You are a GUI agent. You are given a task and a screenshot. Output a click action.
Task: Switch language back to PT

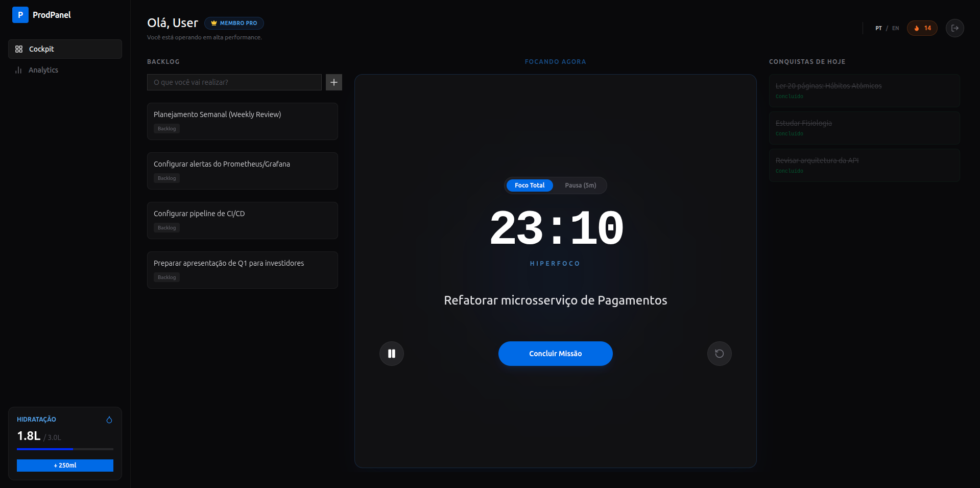[878, 28]
